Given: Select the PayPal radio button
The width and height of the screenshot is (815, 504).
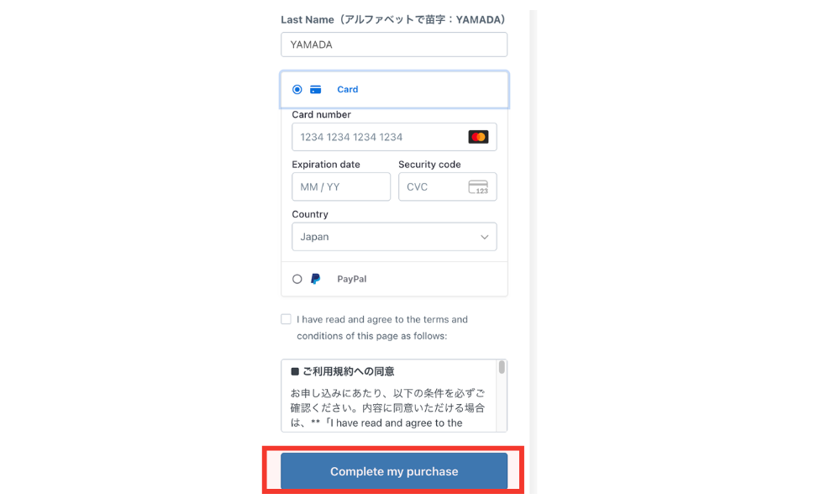Looking at the screenshot, I should [x=297, y=279].
